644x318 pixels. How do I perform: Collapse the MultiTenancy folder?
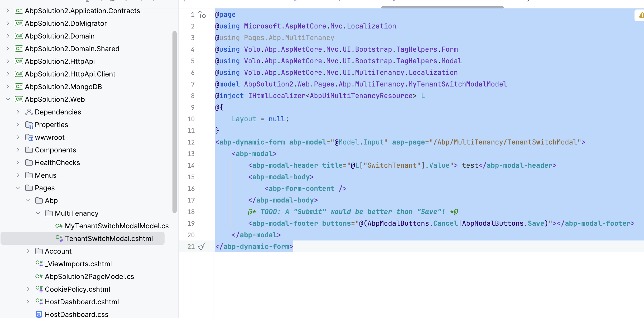(x=38, y=213)
